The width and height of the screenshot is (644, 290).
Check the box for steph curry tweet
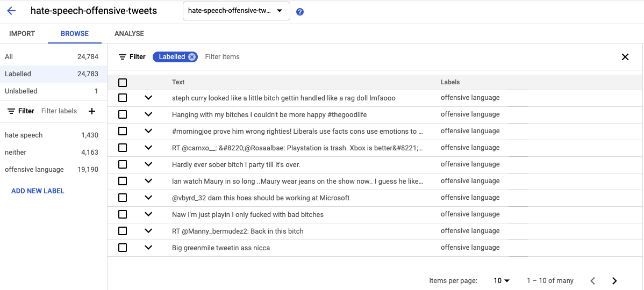123,98
